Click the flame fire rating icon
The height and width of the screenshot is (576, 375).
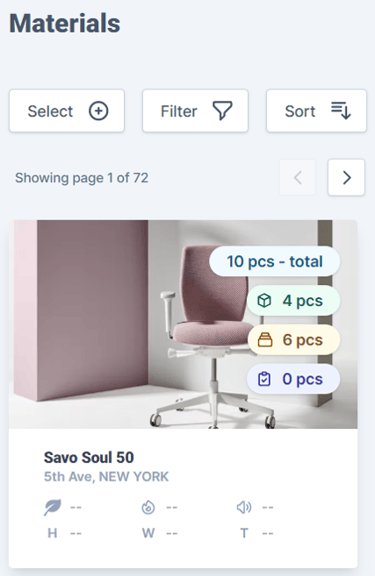[148, 507]
